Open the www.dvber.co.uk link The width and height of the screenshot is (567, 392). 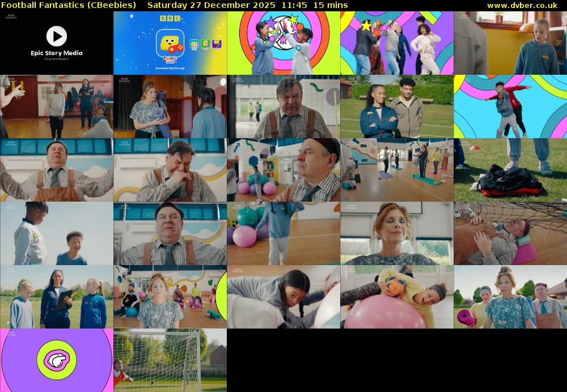522,5
